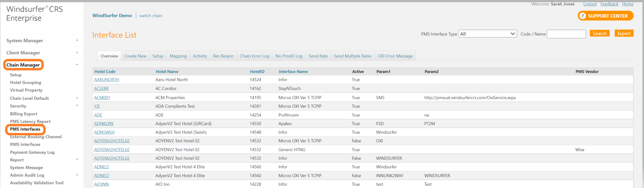Screen dimensions: 644x188
Task: Click the Windsurfer CRS Enterprise logo
Action: tap(35, 13)
